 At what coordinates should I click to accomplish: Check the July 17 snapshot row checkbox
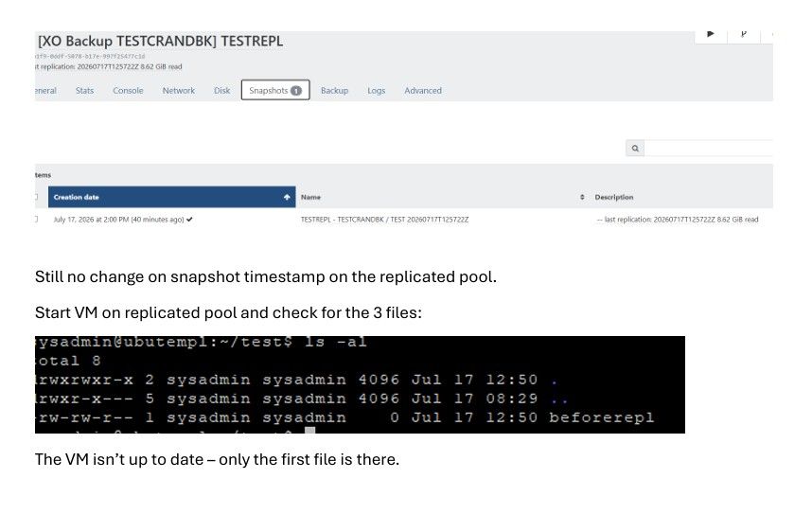[36, 220]
